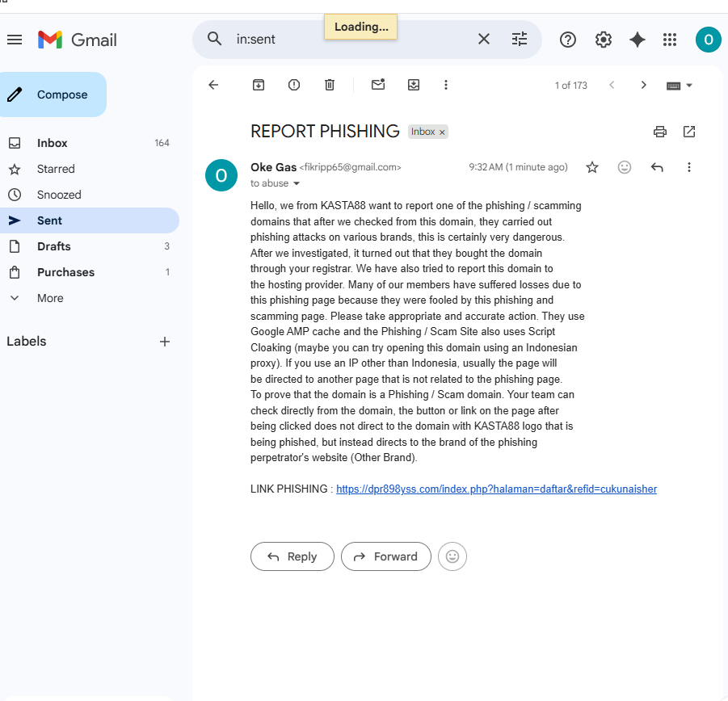Click the Inbox label chip
This screenshot has width=728, height=701.
click(423, 132)
